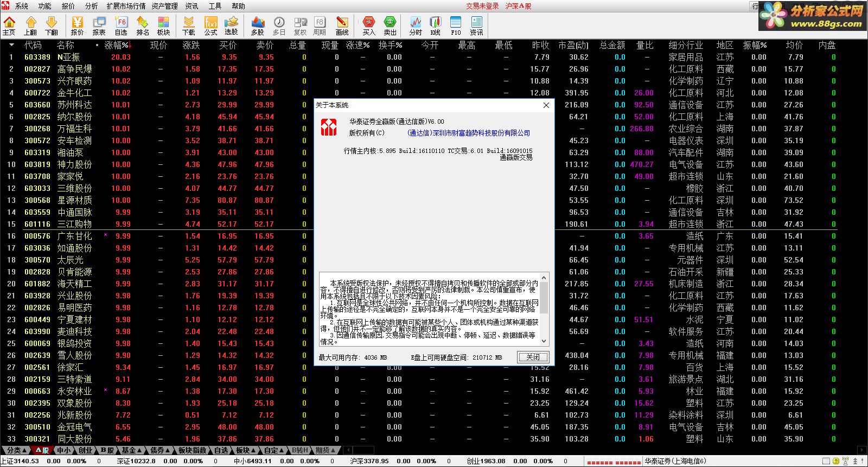Screen dimensions: 868x467
Task: Open the 深圳市财富趋势科技 company link
Action: click(x=469, y=133)
